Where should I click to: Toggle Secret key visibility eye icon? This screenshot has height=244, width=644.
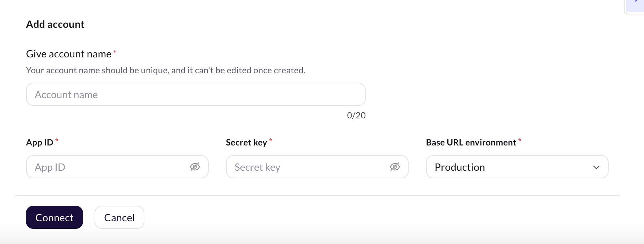(x=395, y=167)
